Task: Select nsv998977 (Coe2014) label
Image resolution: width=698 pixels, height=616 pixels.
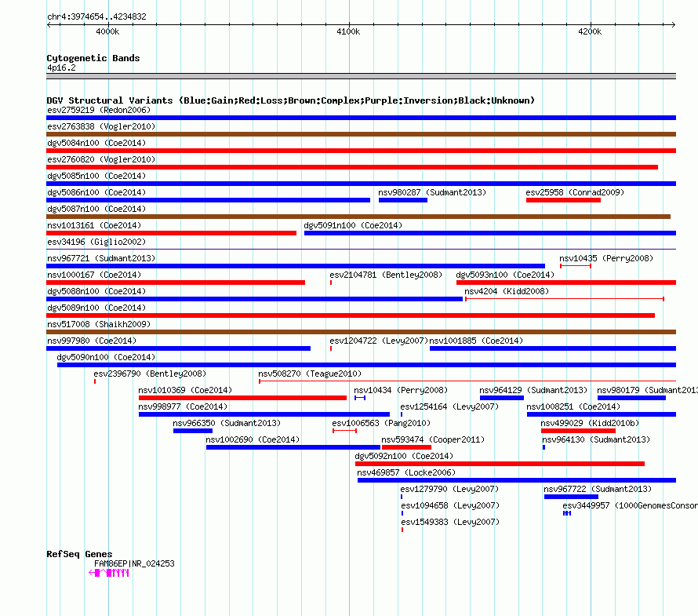Action: 183,406
